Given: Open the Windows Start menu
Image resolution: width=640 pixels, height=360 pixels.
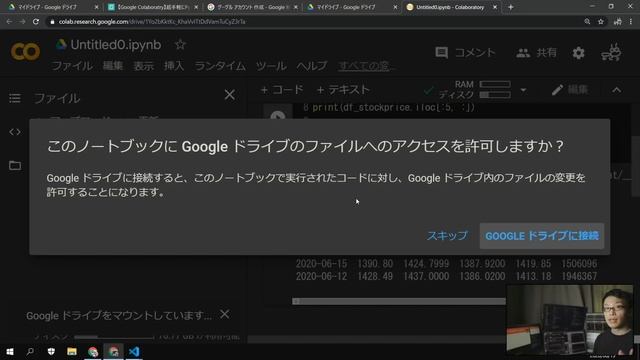Looking at the screenshot, I should [x=10, y=351].
